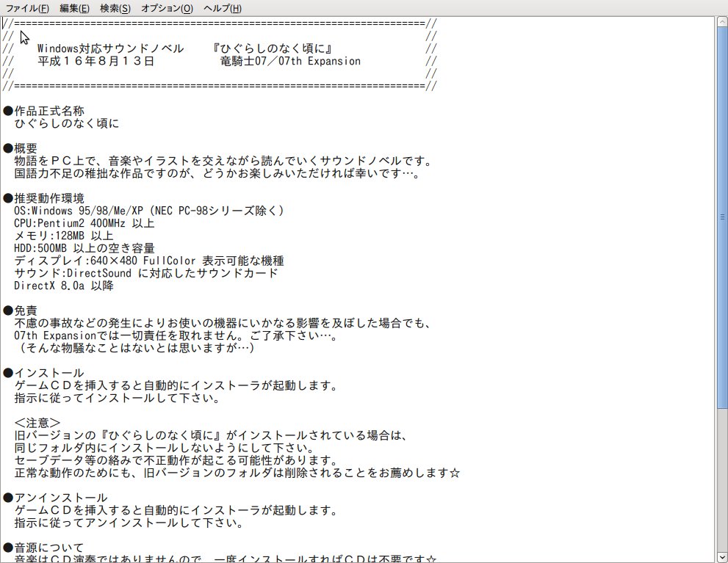Open the オプション(O) menu
This screenshot has height=563, width=728.
click(167, 8)
